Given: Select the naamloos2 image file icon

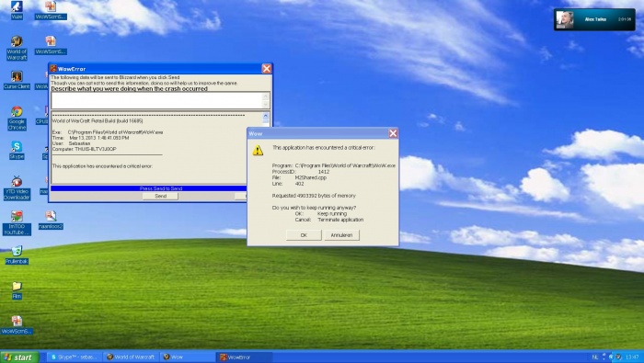Looking at the screenshot, I should click(51, 220).
